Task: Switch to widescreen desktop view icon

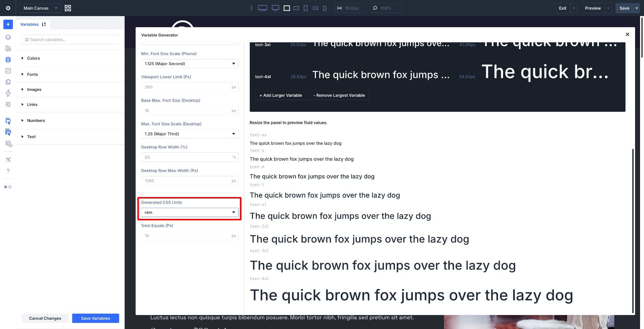Action: point(263,8)
